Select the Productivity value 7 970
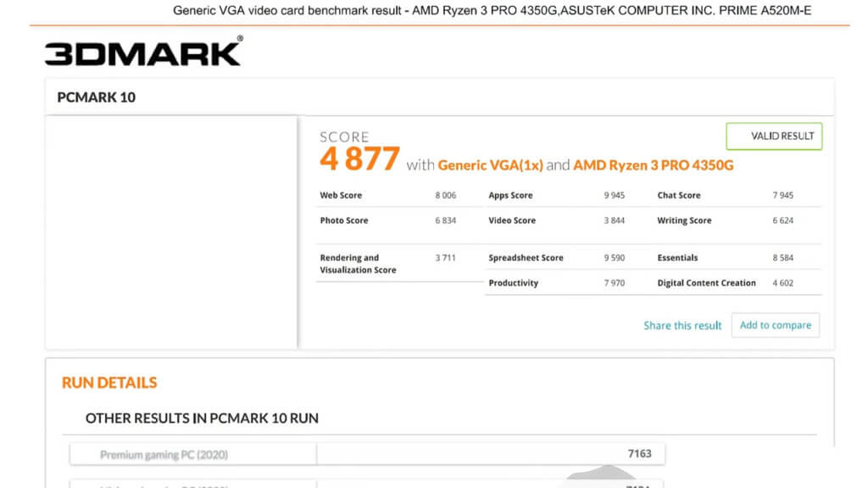This screenshot has width=868, height=488. (614, 283)
